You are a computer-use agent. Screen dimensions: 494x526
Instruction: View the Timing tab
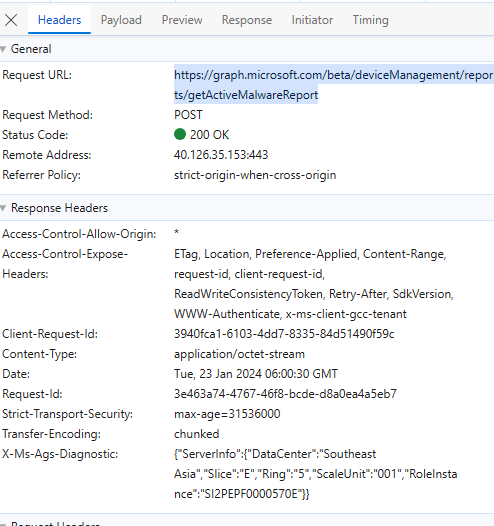[x=370, y=20]
